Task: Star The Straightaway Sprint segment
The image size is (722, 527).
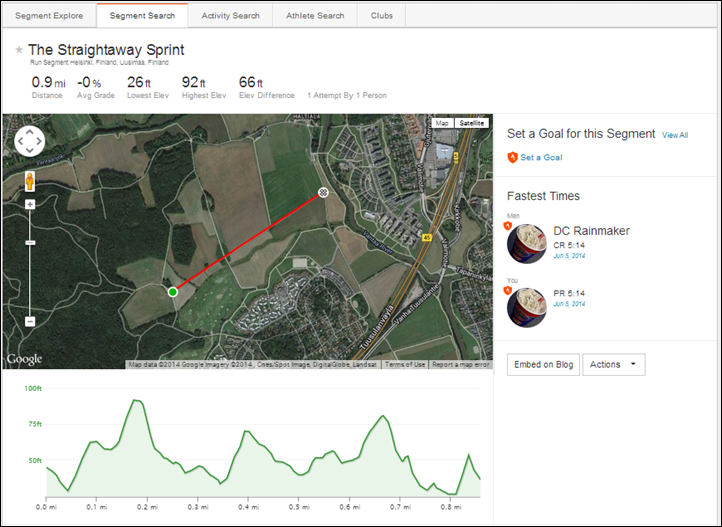Action: click(19, 50)
